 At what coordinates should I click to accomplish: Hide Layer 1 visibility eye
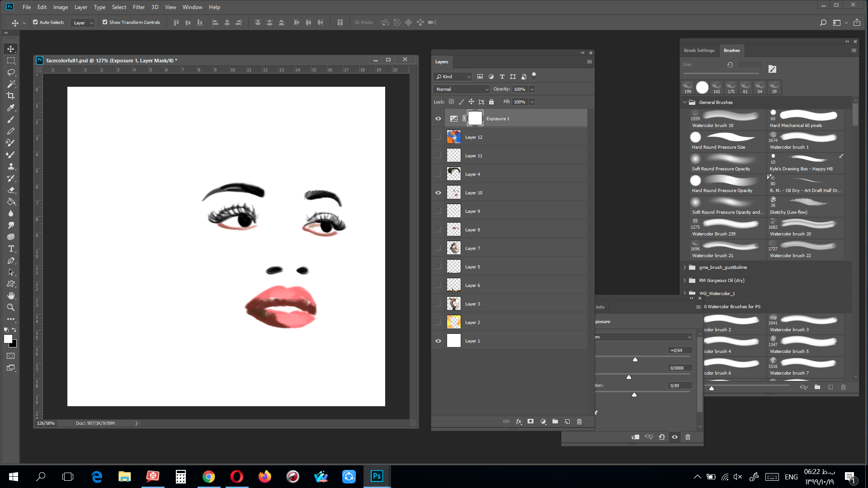(438, 341)
